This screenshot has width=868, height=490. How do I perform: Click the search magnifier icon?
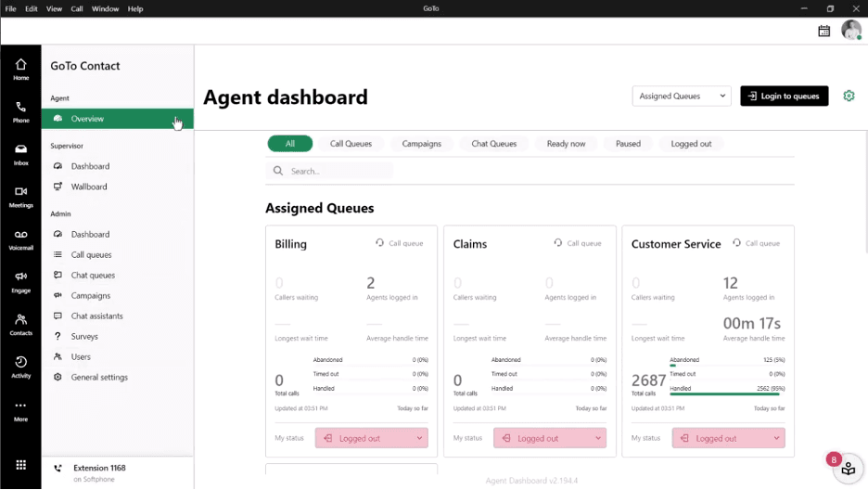click(x=278, y=171)
